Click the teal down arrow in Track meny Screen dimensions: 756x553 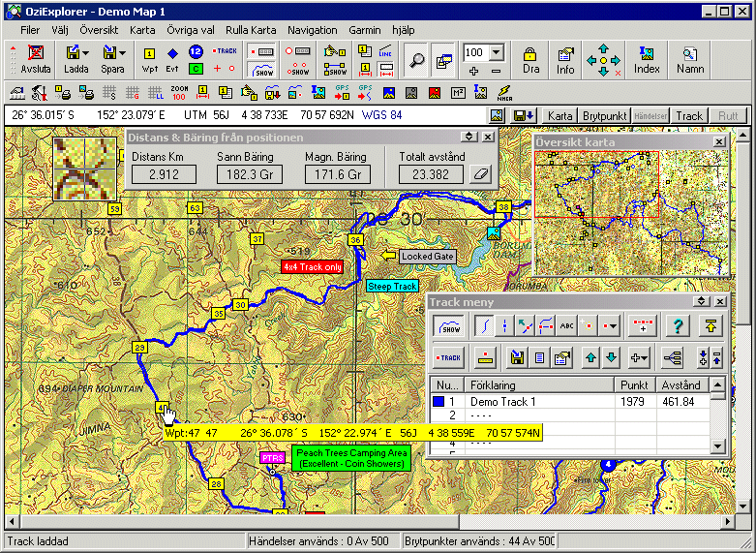[612, 357]
